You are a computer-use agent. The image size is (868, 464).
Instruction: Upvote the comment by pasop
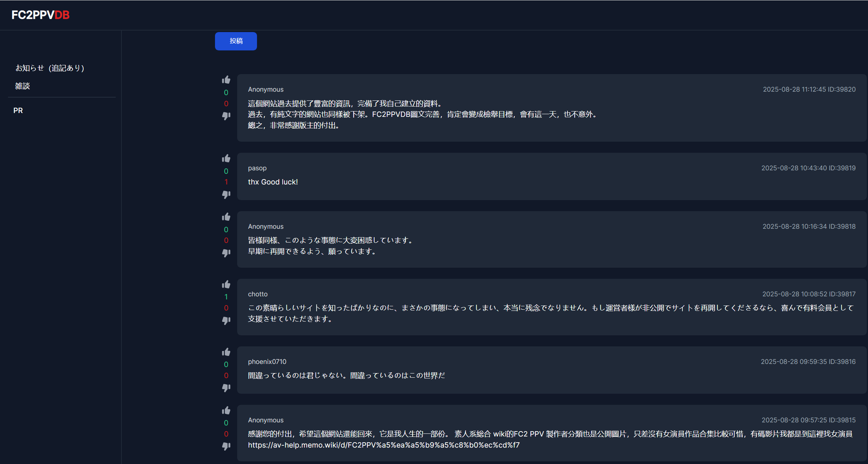[x=226, y=158]
